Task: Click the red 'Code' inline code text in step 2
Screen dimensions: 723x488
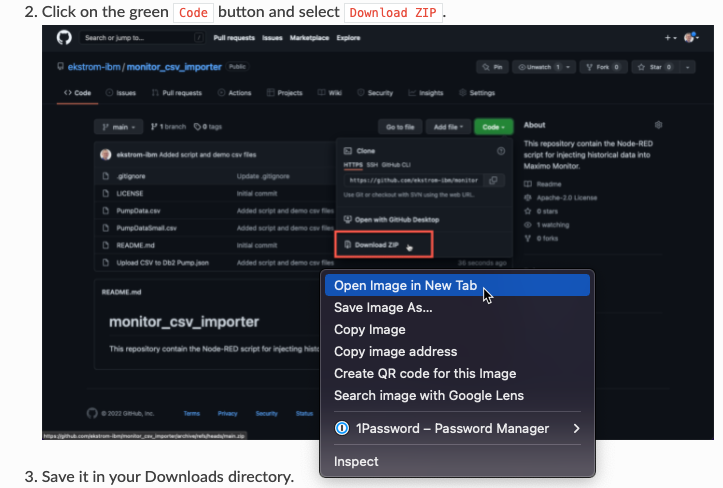Action: [x=193, y=12]
